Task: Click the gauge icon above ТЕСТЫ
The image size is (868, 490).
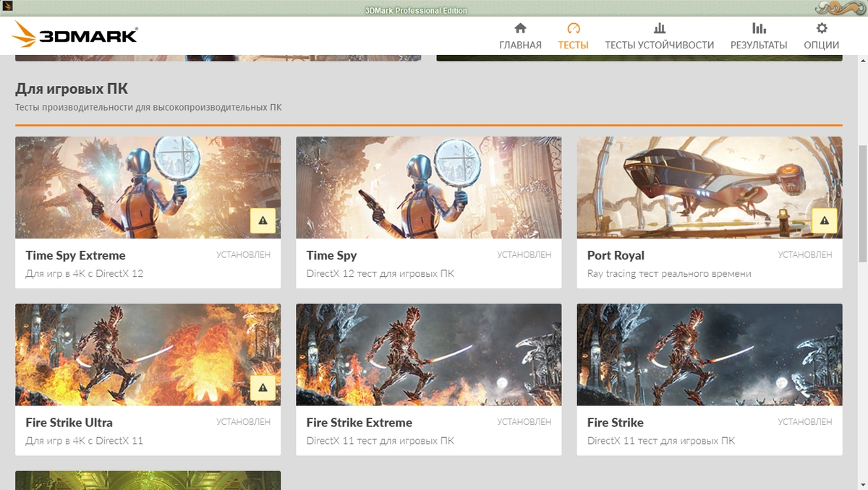Action: tap(574, 28)
